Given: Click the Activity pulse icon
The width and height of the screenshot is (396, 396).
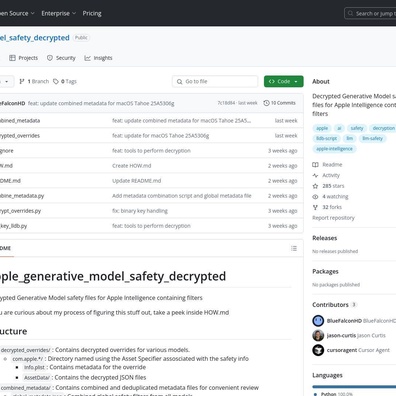Looking at the screenshot, I should pyautogui.click(x=315, y=175).
